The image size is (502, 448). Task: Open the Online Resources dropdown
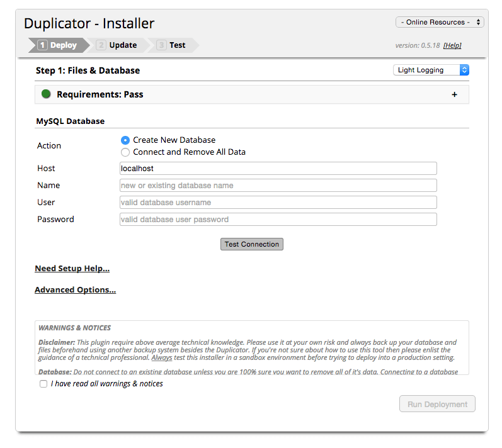coord(440,22)
